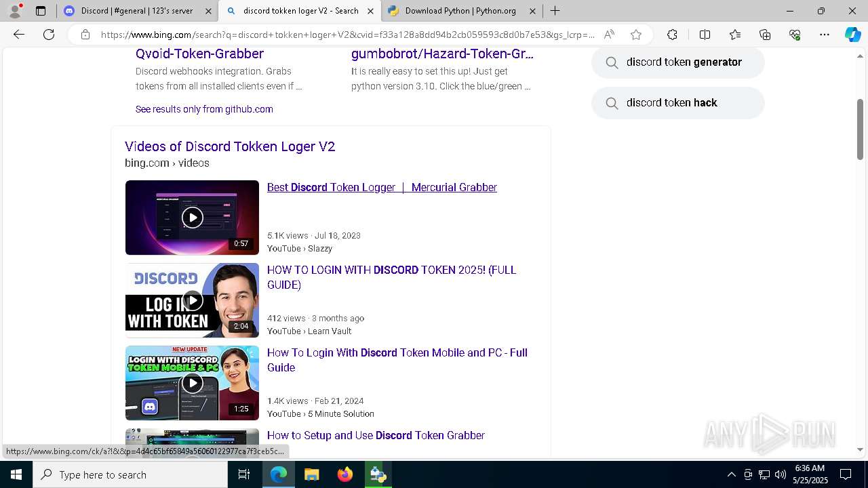Click See results only from github.com

coord(204,109)
